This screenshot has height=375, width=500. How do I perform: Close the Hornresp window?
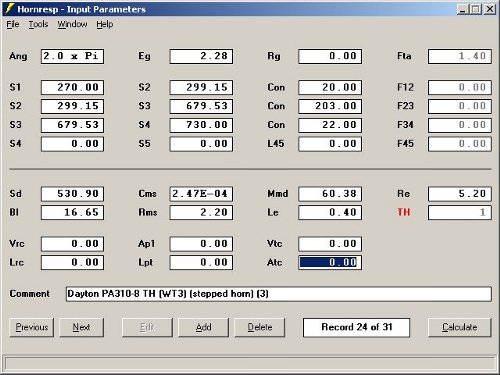coord(490,9)
